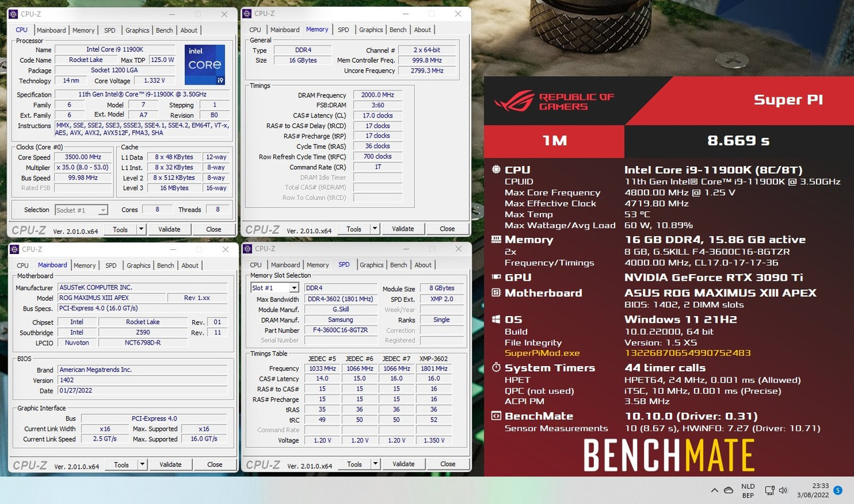Open Tools dropdown arrow in Mainboard window

tap(141, 465)
